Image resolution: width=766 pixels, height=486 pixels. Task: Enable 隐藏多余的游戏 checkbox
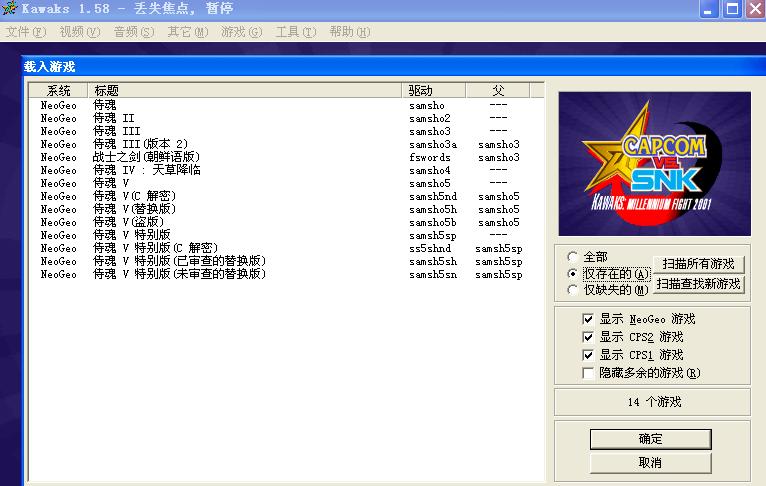tap(589, 373)
